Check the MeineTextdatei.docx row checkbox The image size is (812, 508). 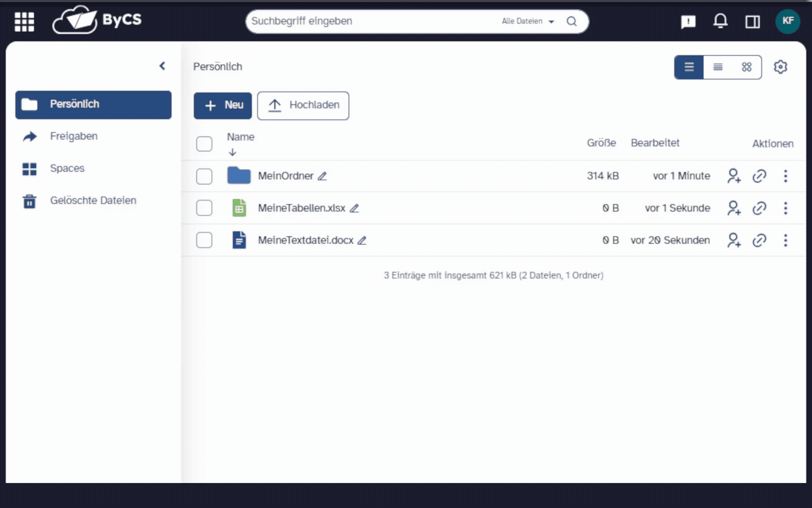click(204, 240)
